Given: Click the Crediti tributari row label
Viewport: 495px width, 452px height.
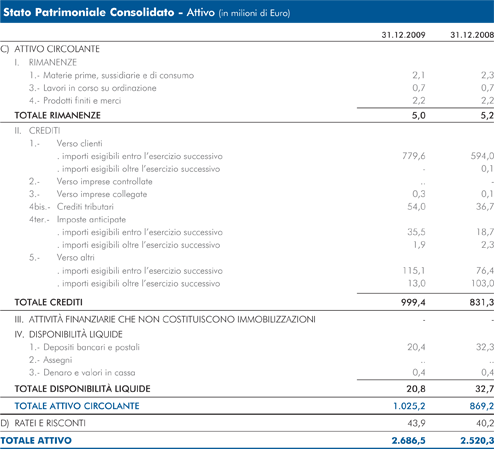Looking at the screenshot, I should (x=85, y=207).
